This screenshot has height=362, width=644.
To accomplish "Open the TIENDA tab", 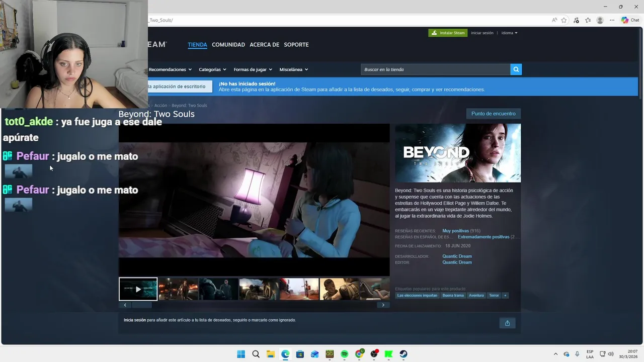I will (x=197, y=45).
